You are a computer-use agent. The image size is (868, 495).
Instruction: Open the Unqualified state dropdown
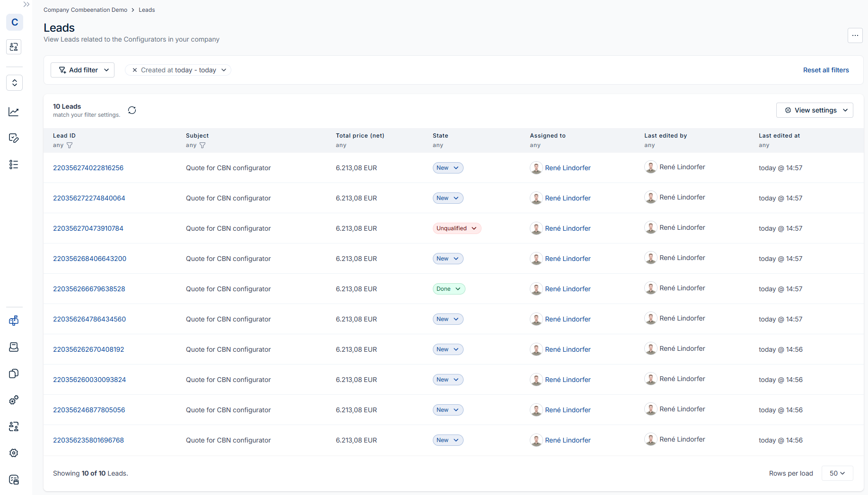click(456, 228)
